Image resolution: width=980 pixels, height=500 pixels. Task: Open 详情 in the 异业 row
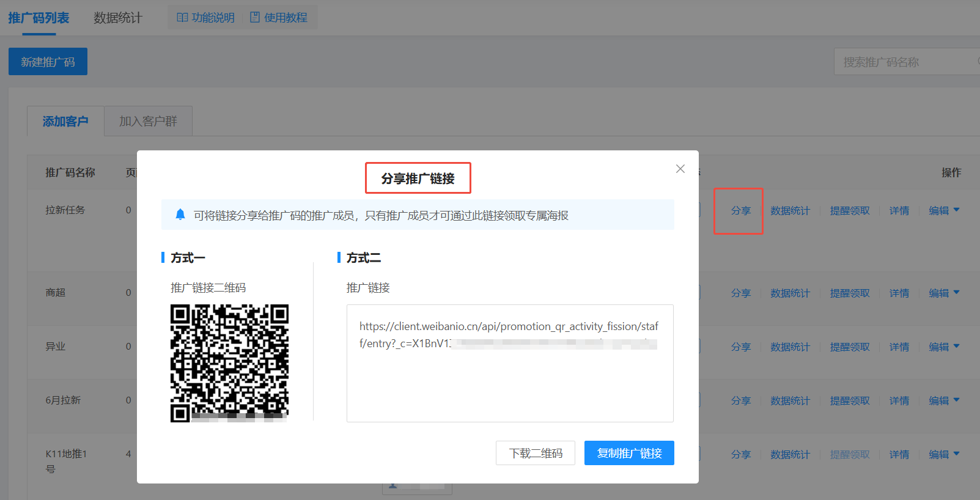tap(899, 347)
